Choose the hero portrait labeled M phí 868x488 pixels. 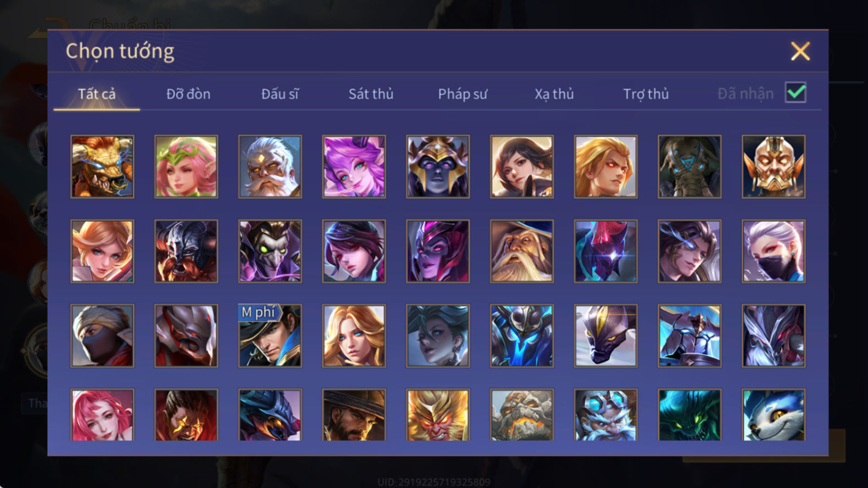[x=270, y=335]
